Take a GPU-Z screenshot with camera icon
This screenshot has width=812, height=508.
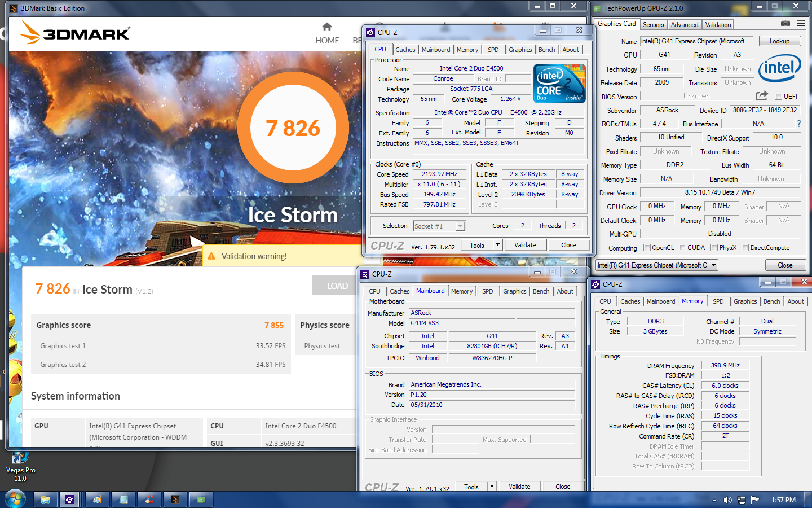(785, 24)
